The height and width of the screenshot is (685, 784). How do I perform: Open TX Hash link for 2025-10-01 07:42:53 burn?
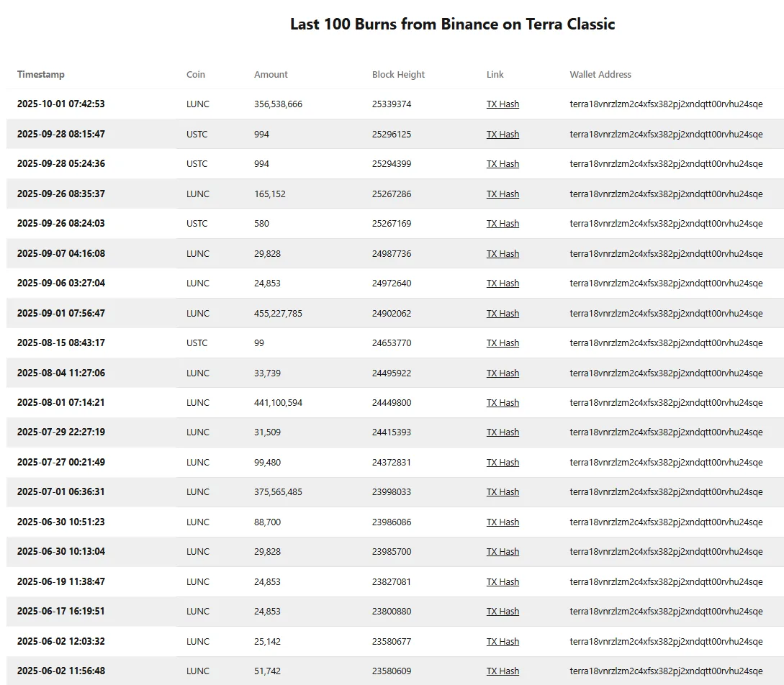(503, 104)
